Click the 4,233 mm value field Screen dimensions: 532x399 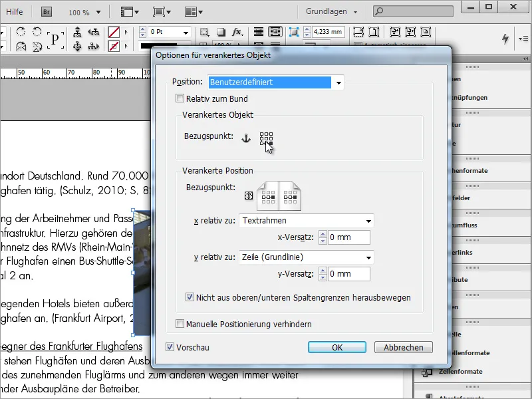click(328, 32)
